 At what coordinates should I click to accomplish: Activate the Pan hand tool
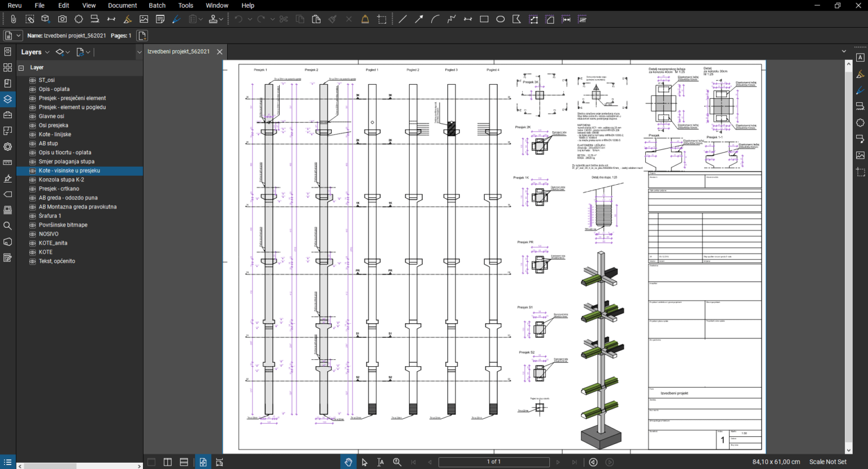[x=348, y=462]
